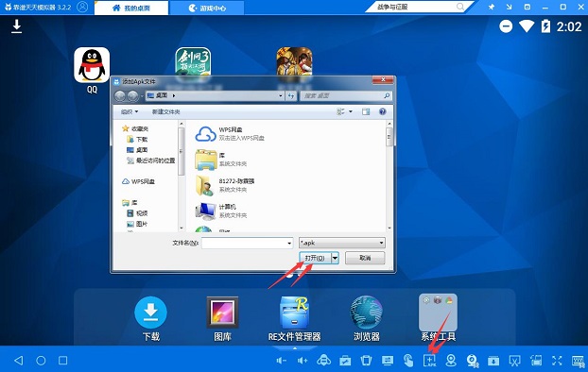Refresh the dialog address bar location
This screenshot has width=588, height=372.
pyautogui.click(x=291, y=96)
